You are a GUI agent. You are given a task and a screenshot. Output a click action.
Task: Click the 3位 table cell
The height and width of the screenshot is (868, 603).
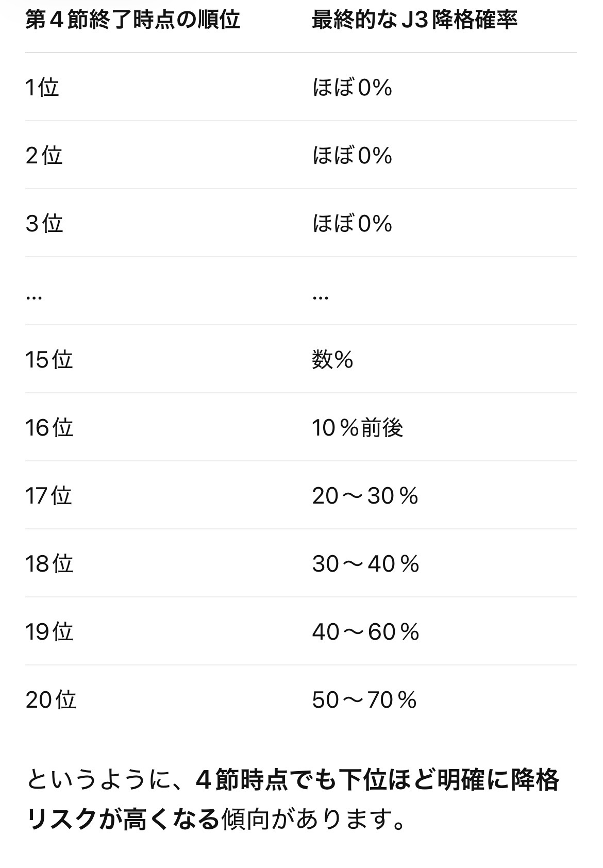pos(44,223)
